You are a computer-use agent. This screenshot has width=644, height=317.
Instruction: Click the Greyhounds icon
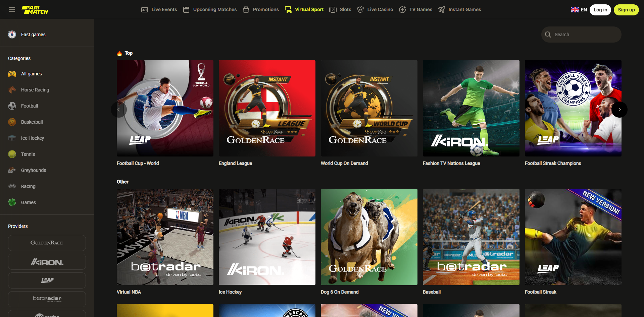pos(12,170)
